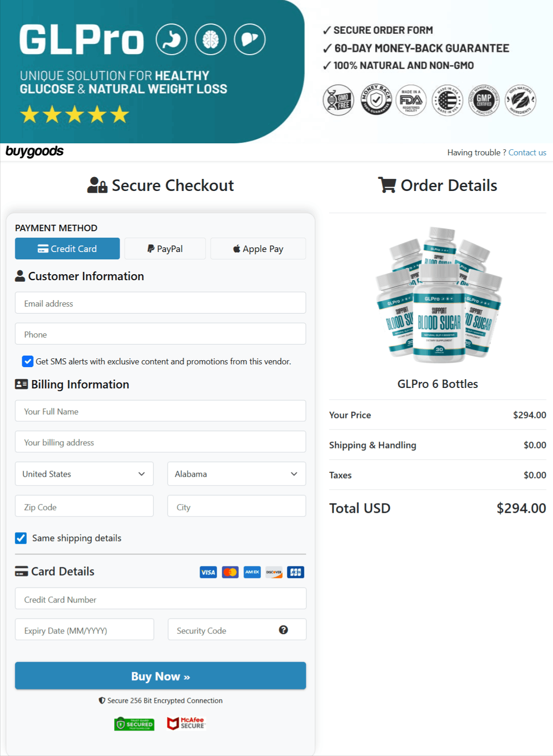Select the PayPal payment tab

165,249
